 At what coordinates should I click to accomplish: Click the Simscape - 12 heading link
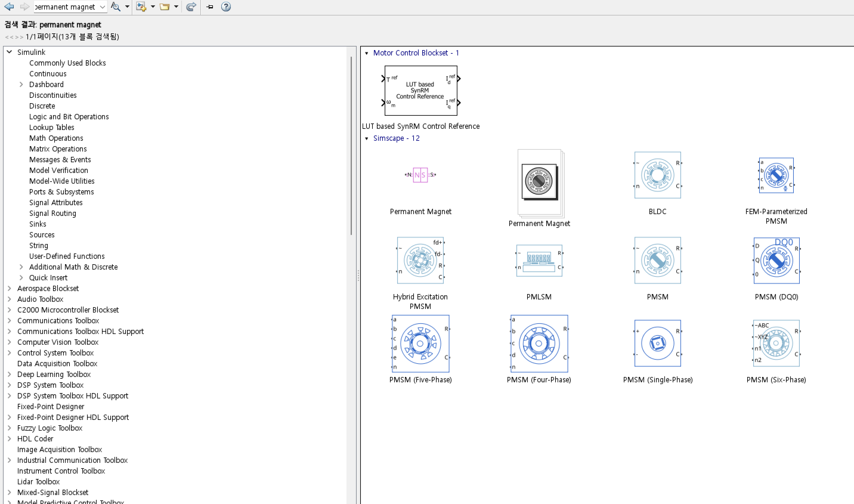coord(396,138)
